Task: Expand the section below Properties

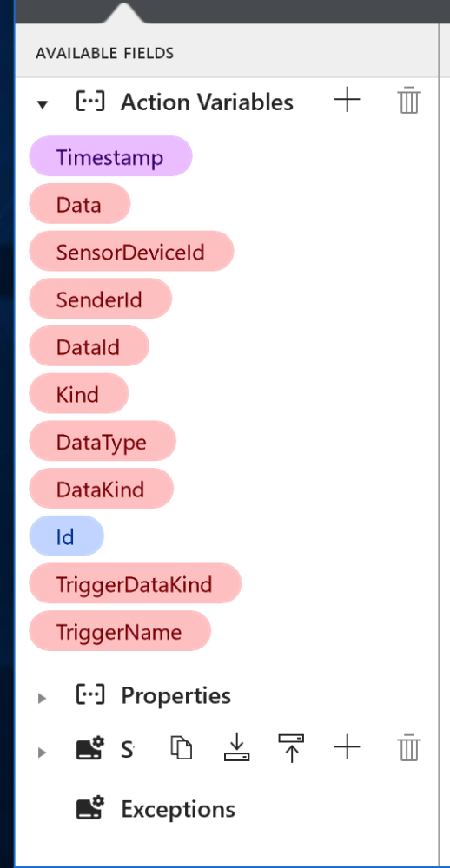Action: [42, 753]
